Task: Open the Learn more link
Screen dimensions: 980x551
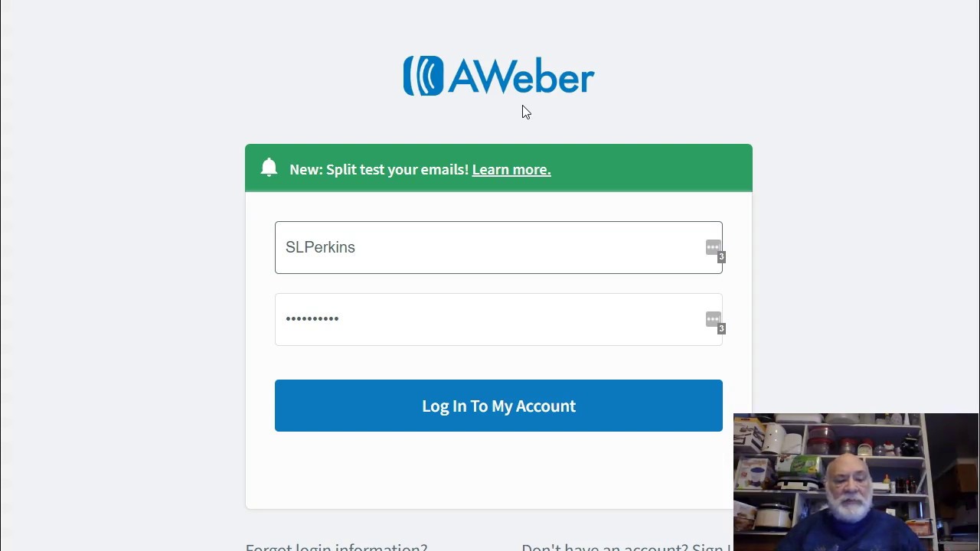Action: (511, 169)
